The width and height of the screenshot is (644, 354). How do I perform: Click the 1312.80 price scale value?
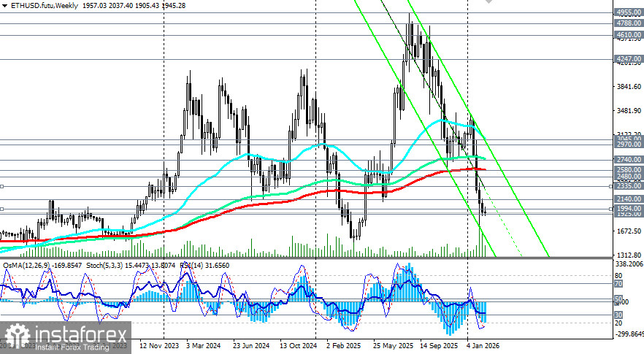(629, 255)
